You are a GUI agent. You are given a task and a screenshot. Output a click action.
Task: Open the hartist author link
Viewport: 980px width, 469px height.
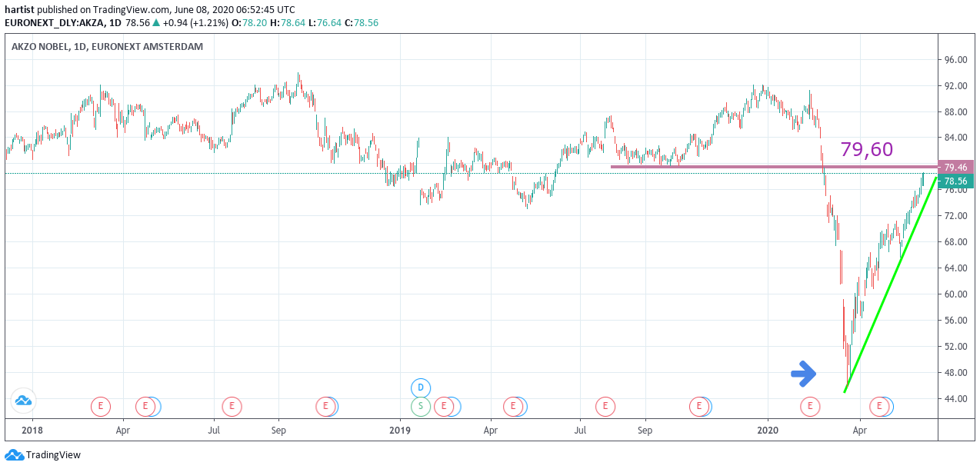click(19, 10)
